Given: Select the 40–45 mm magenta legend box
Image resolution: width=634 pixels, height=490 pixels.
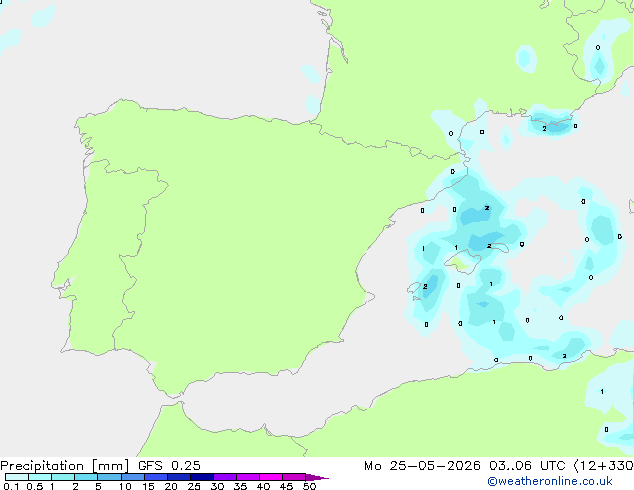Looking at the screenshot, I should tap(271, 477).
